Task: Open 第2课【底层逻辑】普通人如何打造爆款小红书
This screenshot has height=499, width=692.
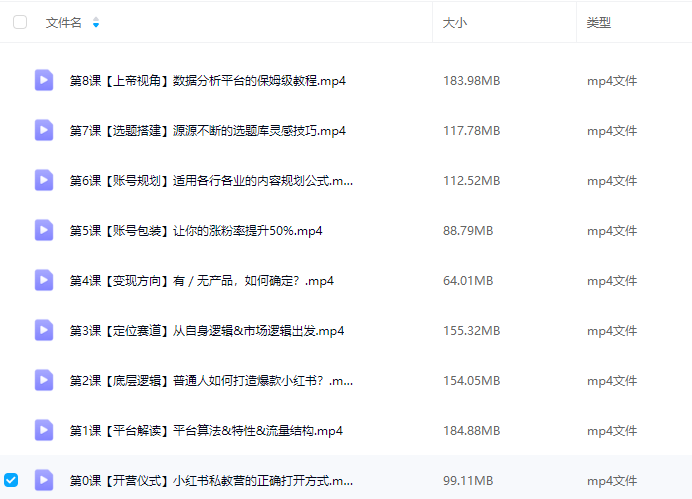Action: (211, 381)
